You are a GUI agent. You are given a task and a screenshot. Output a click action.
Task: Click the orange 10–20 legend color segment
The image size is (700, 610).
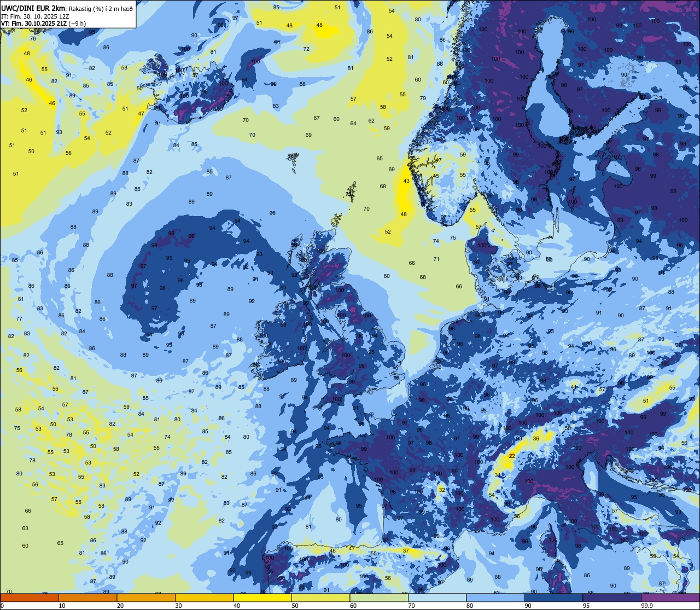pos(87,598)
